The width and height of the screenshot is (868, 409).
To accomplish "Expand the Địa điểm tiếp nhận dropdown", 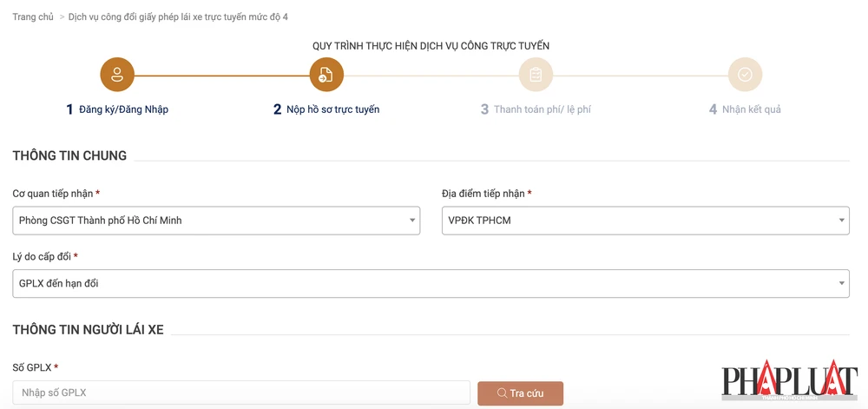I will [x=645, y=221].
